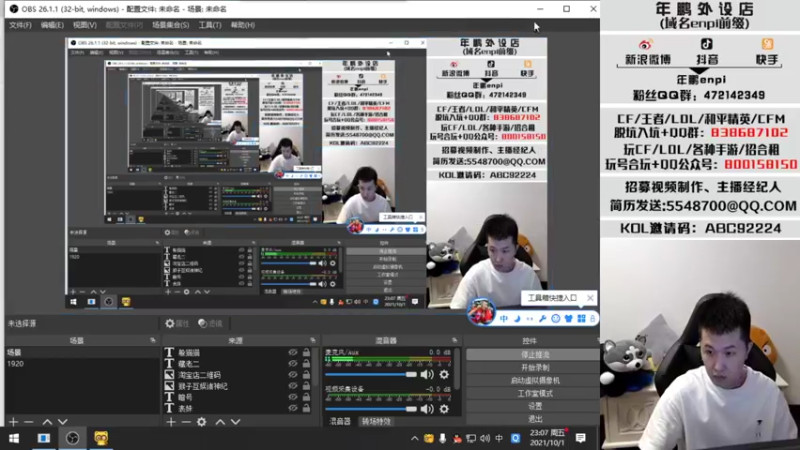Toggle eye of image source below 淘宝店二维码
The height and width of the screenshot is (450, 800).
pyautogui.click(x=293, y=386)
